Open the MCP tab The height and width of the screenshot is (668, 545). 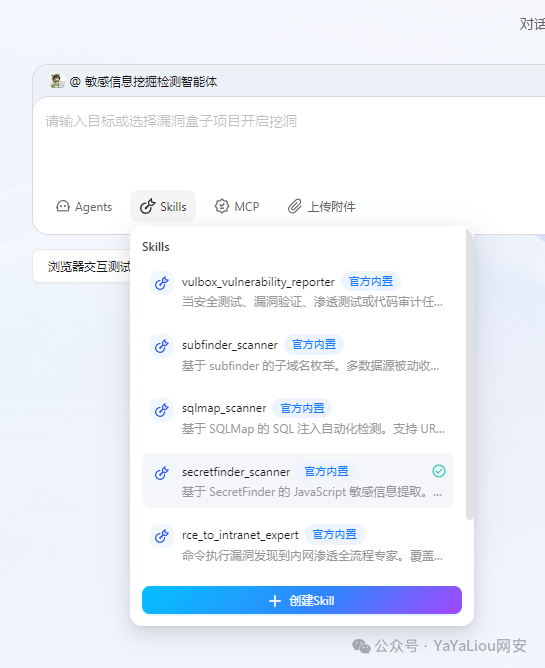click(x=237, y=207)
